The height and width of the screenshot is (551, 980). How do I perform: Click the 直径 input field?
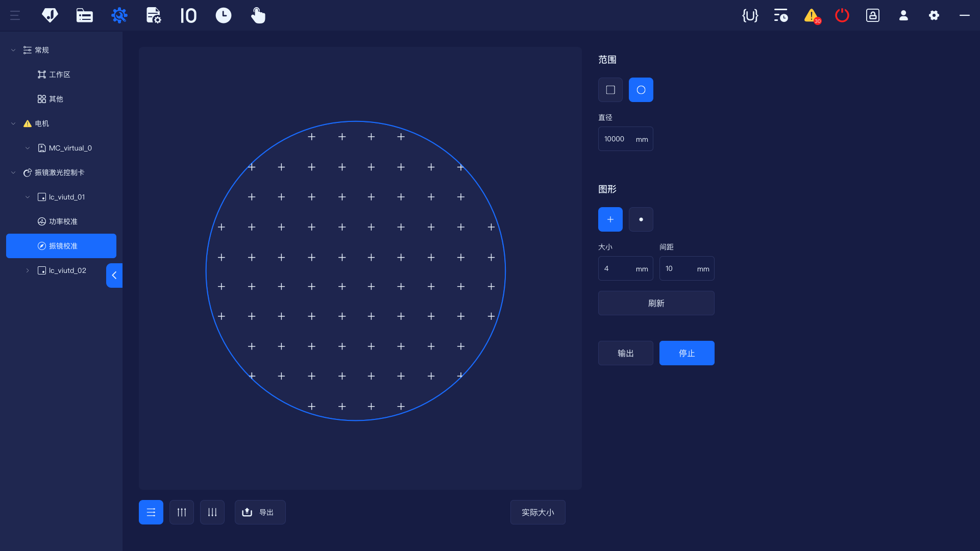click(x=618, y=139)
